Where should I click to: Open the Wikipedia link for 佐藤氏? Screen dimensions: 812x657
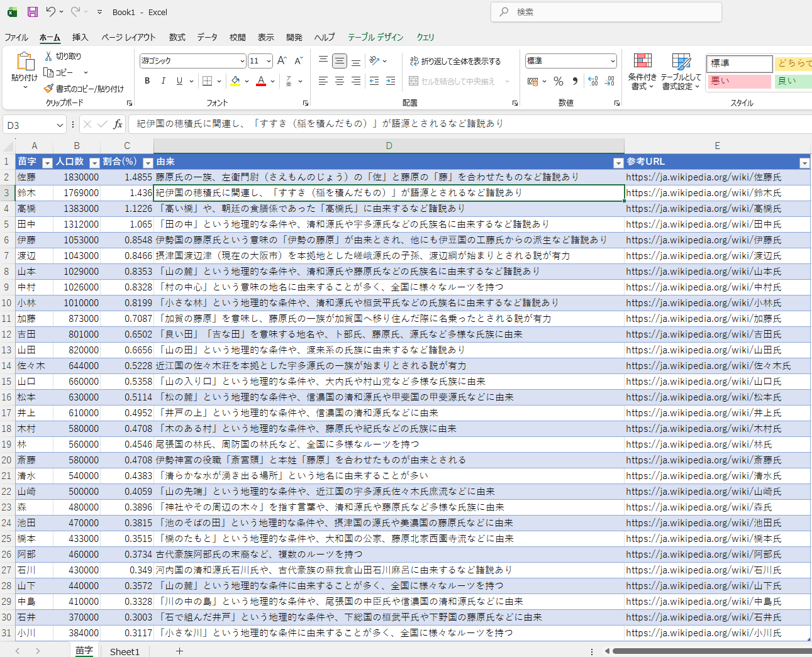703,177
